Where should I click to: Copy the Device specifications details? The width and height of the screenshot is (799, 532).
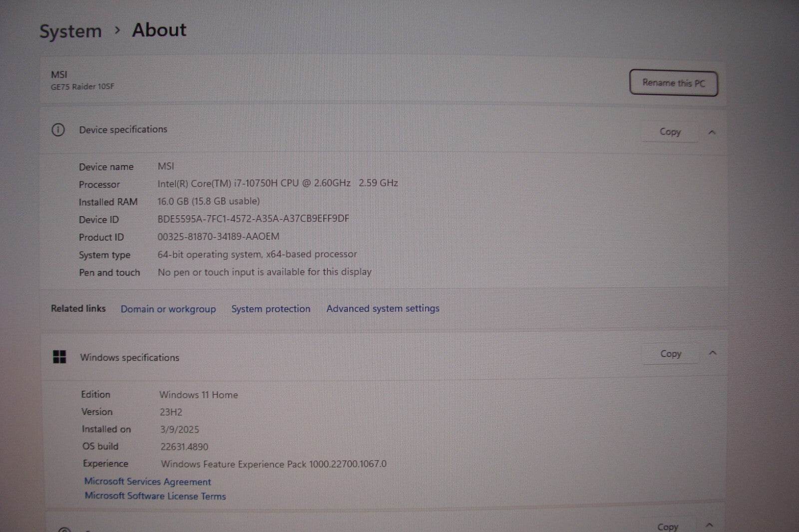(x=669, y=132)
